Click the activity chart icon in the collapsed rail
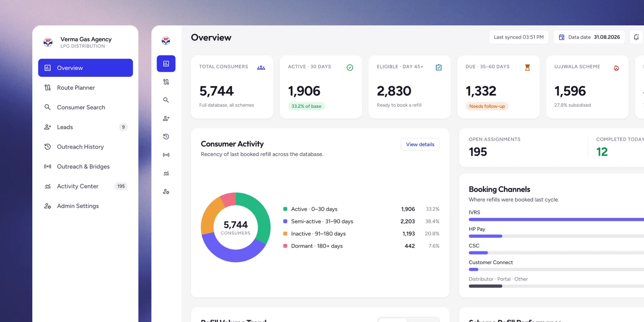 click(x=166, y=173)
